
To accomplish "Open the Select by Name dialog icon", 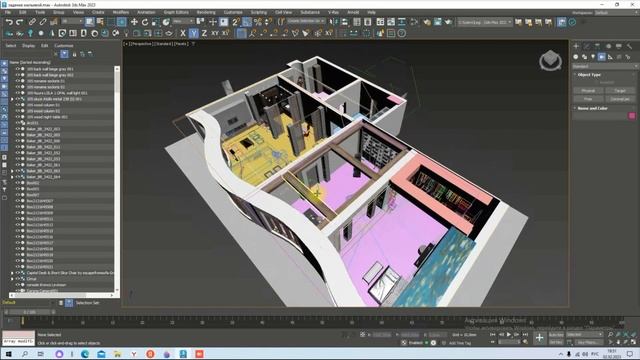I will (x=100, y=22).
